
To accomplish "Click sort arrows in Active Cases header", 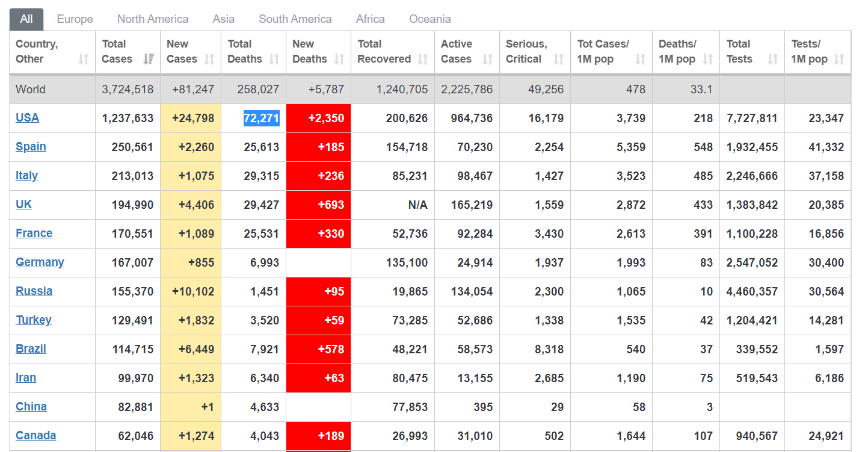I will (488, 59).
